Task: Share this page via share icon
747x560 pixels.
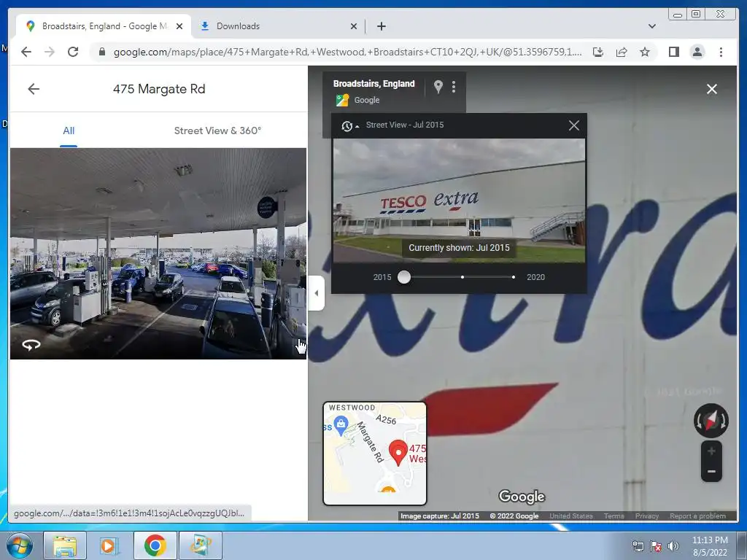Action: (x=622, y=52)
